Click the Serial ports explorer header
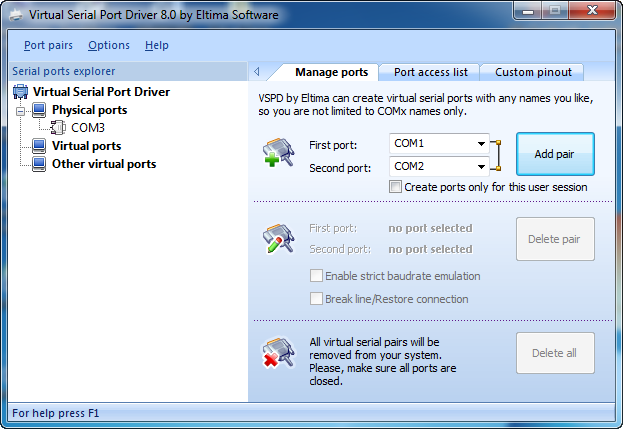 (x=128, y=72)
